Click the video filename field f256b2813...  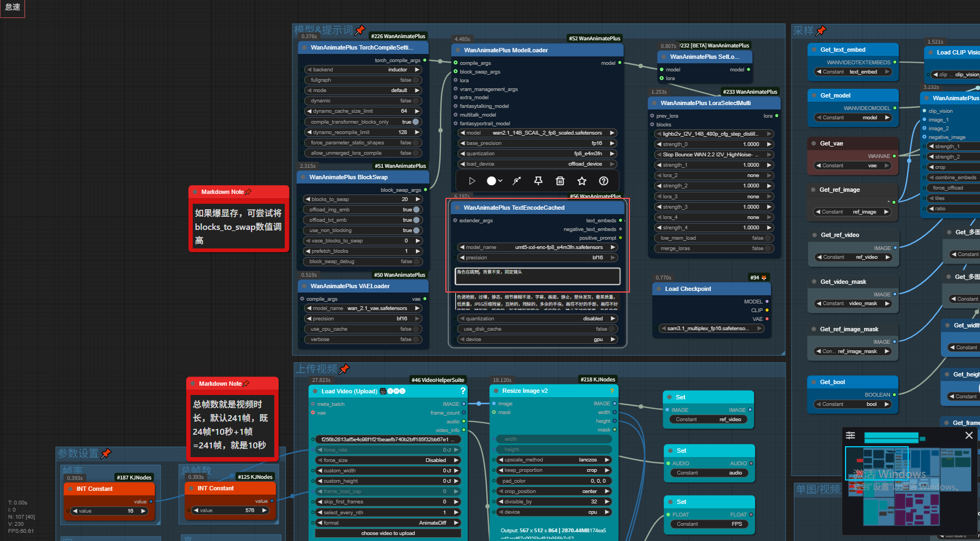388,440
